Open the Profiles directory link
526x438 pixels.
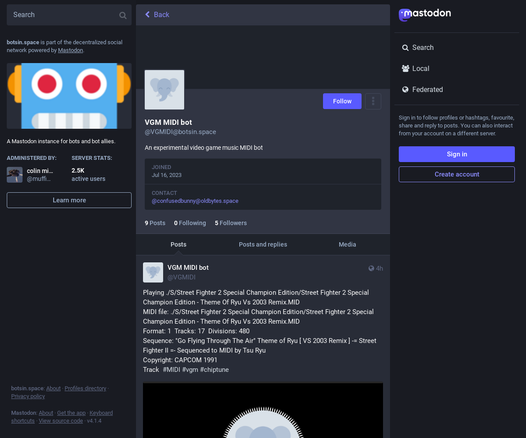pos(85,388)
